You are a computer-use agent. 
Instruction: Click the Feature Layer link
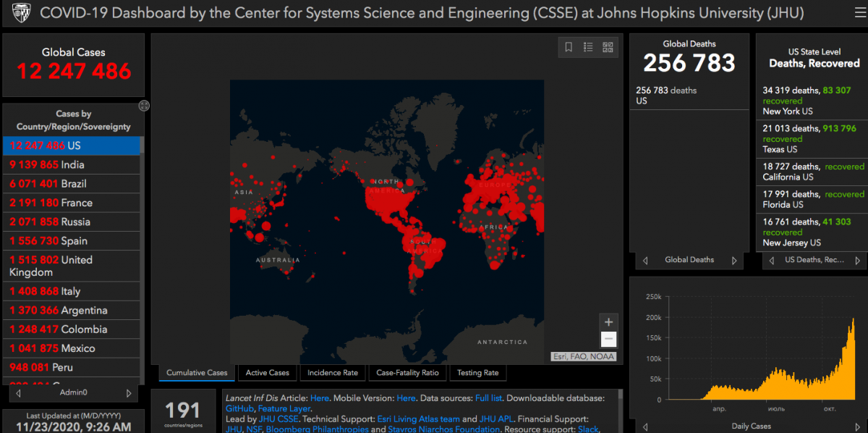[x=284, y=408]
